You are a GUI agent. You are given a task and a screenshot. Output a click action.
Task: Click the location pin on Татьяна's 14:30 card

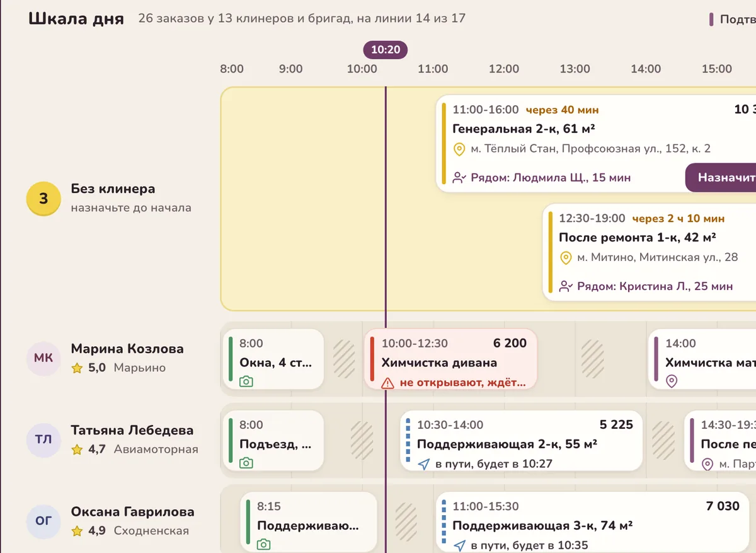pyautogui.click(x=707, y=464)
